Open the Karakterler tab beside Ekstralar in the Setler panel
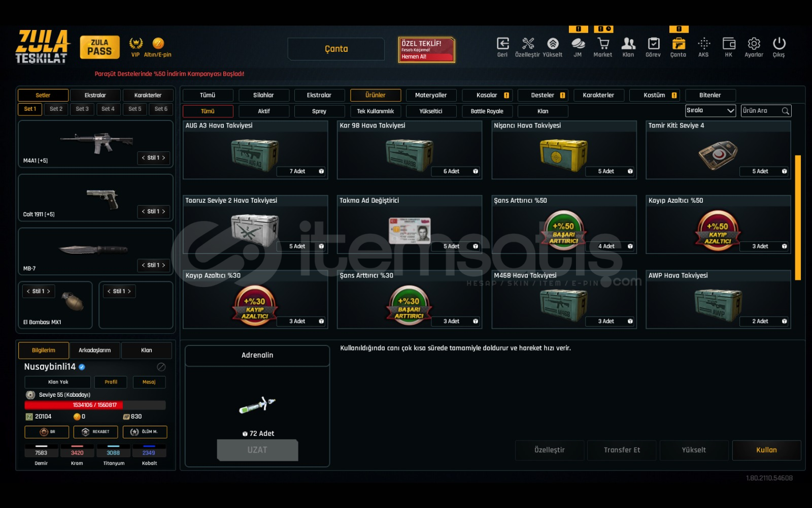 [x=148, y=96]
